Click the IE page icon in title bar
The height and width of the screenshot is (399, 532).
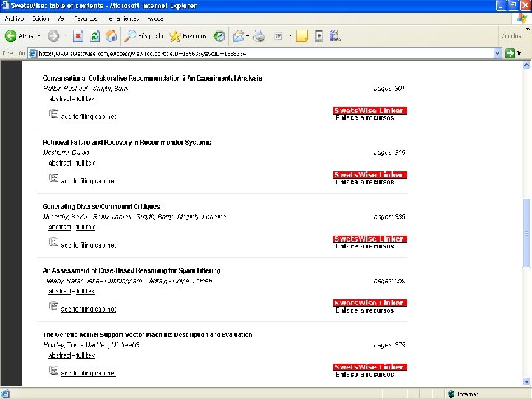point(5,6)
